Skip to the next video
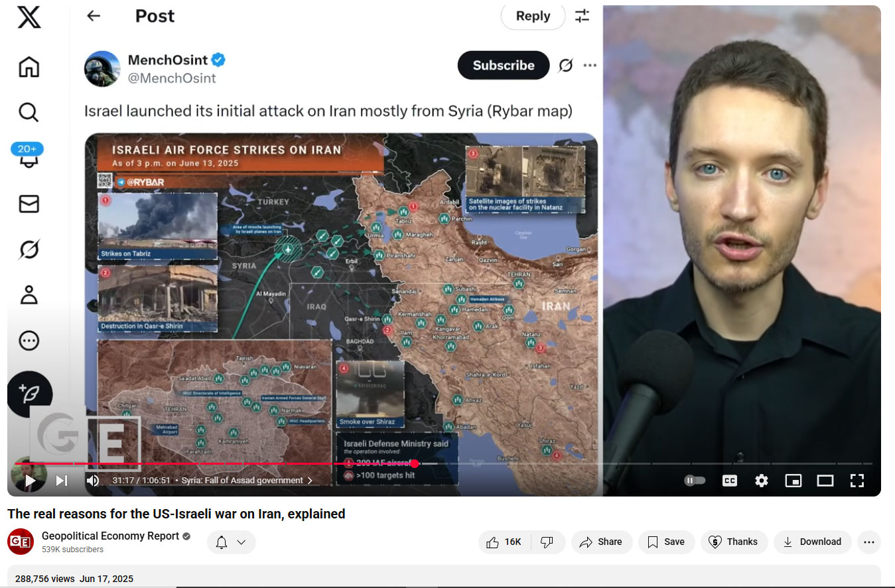Viewport: 895px width, 588px height. click(x=62, y=481)
